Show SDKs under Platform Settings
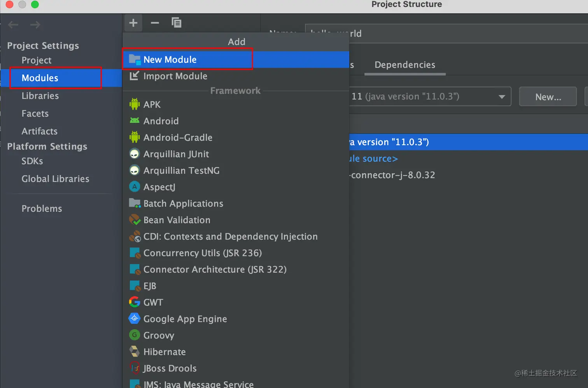 click(x=32, y=161)
